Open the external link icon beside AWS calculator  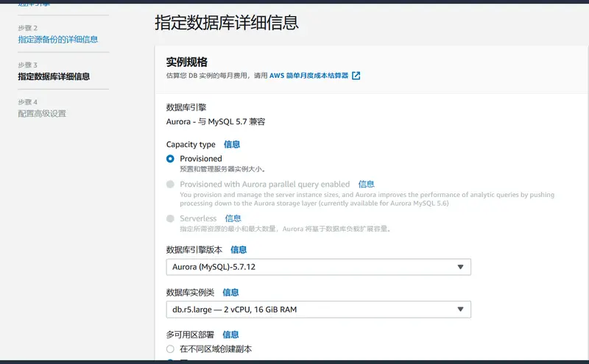(x=356, y=76)
